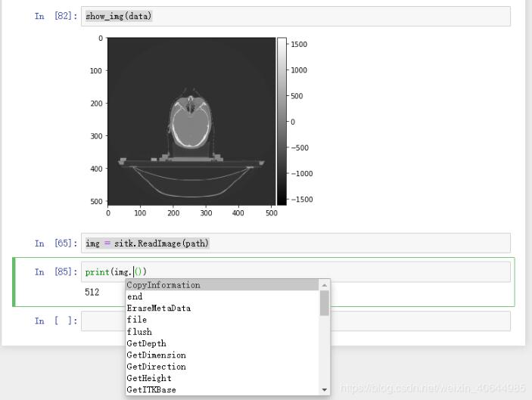Image resolution: width=532 pixels, height=400 pixels.
Task: Focus the show_img(data) code cell
Action: coord(296,16)
